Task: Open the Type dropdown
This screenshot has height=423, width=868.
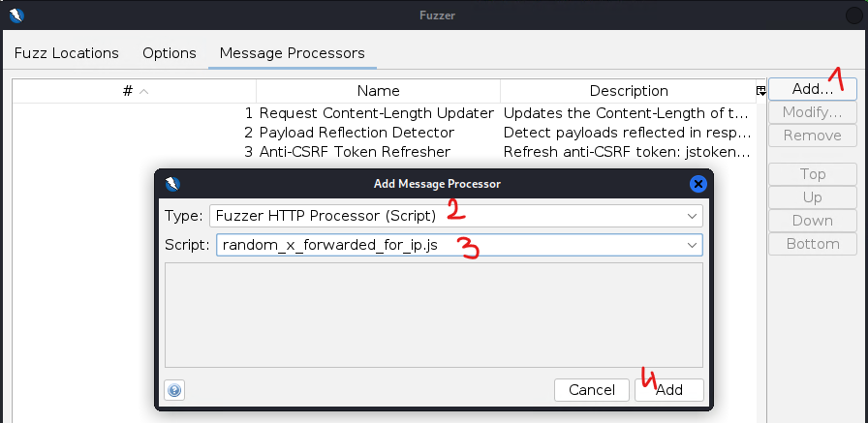Action: coord(456,216)
